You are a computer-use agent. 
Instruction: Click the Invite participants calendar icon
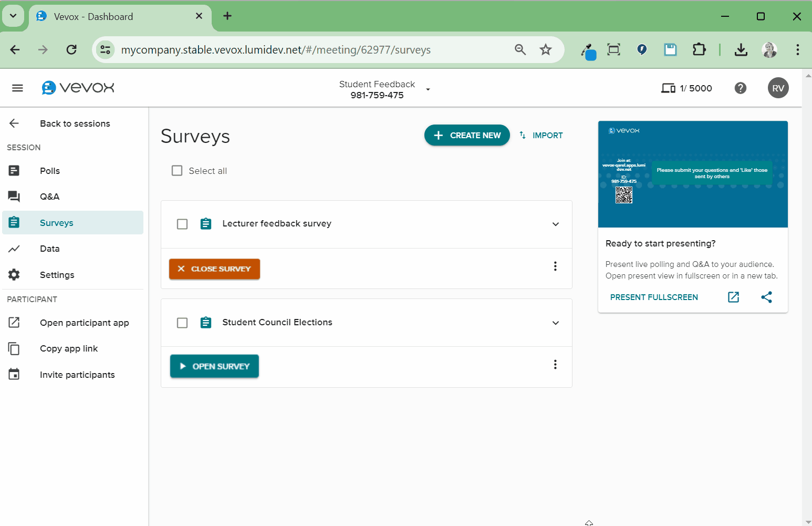(x=14, y=374)
